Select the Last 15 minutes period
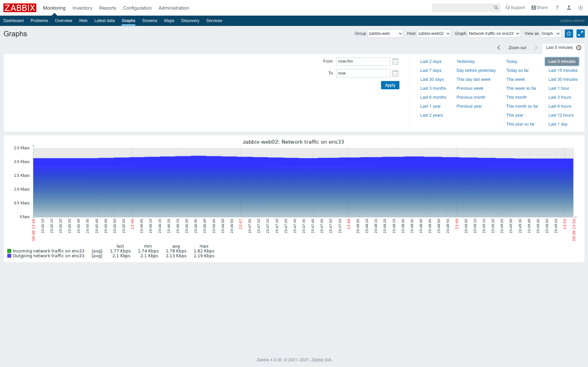The height and width of the screenshot is (367, 588). pos(563,70)
